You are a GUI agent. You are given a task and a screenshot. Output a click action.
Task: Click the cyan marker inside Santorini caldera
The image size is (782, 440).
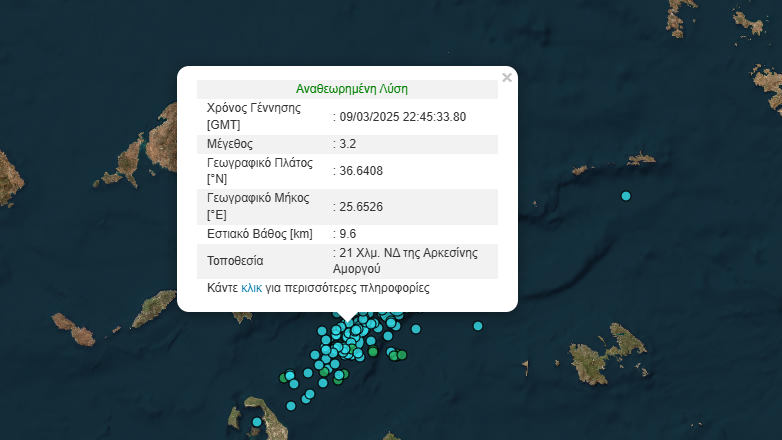(x=257, y=422)
